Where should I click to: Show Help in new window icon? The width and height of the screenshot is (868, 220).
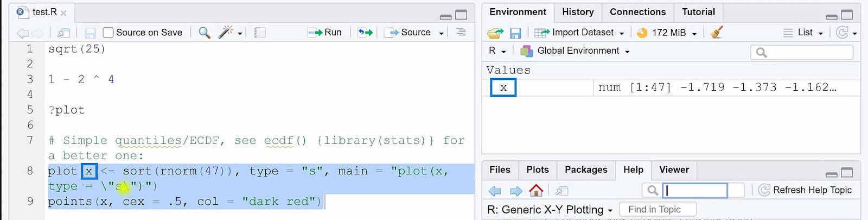click(562, 191)
